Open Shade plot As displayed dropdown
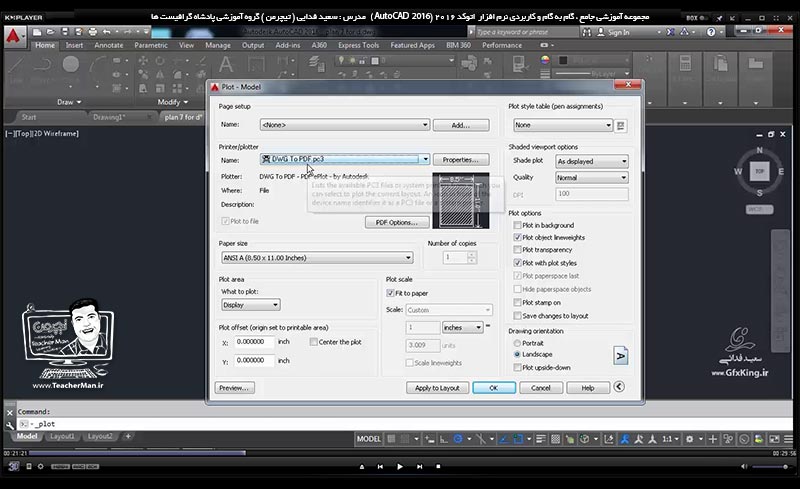800x489 pixels. 592,161
